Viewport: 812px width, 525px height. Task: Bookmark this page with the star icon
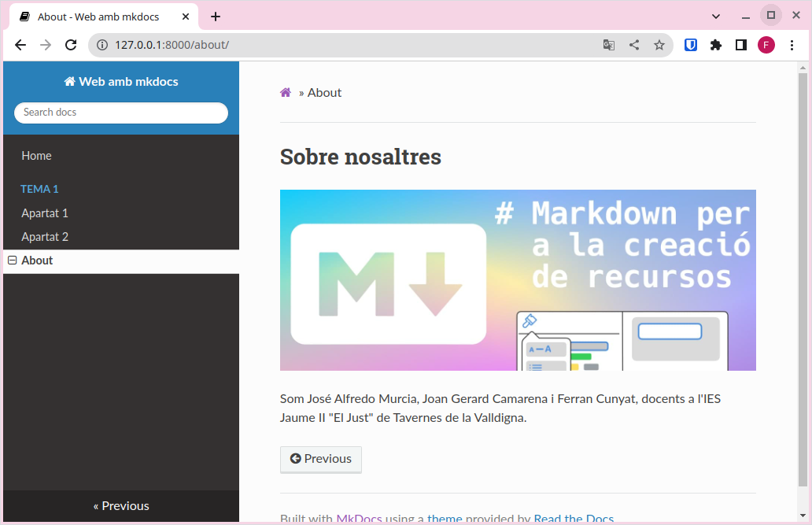pyautogui.click(x=659, y=45)
